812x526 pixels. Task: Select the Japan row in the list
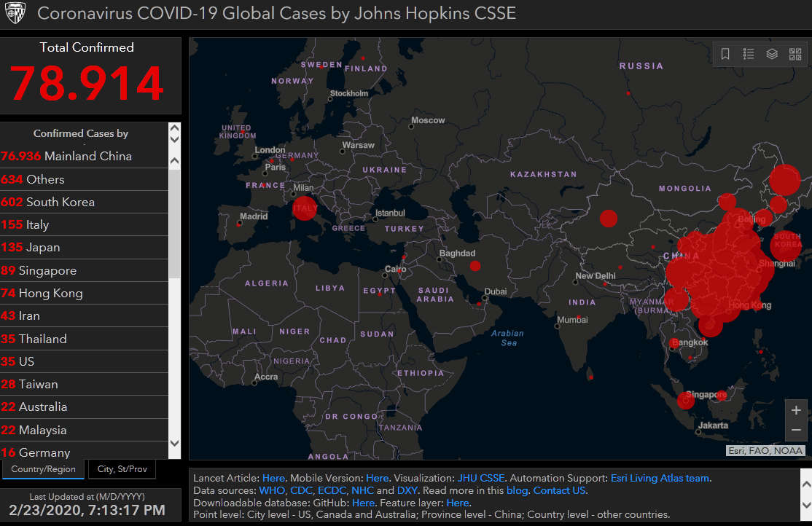point(85,248)
